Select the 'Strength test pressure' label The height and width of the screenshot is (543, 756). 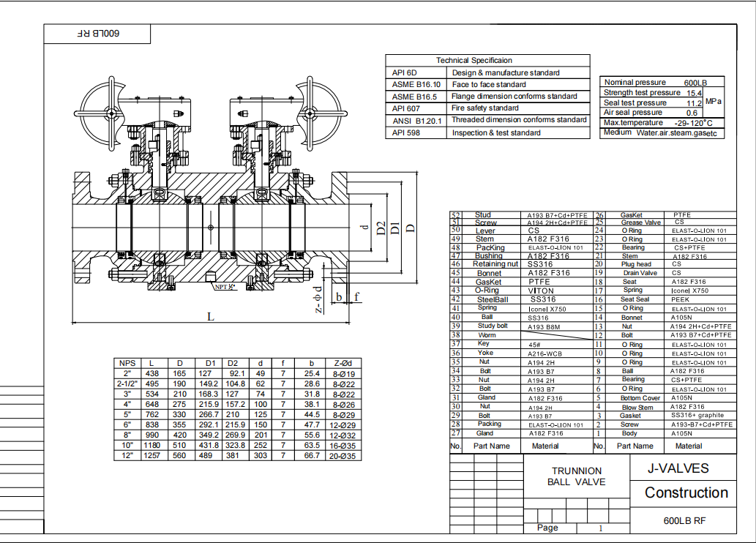pos(642,92)
